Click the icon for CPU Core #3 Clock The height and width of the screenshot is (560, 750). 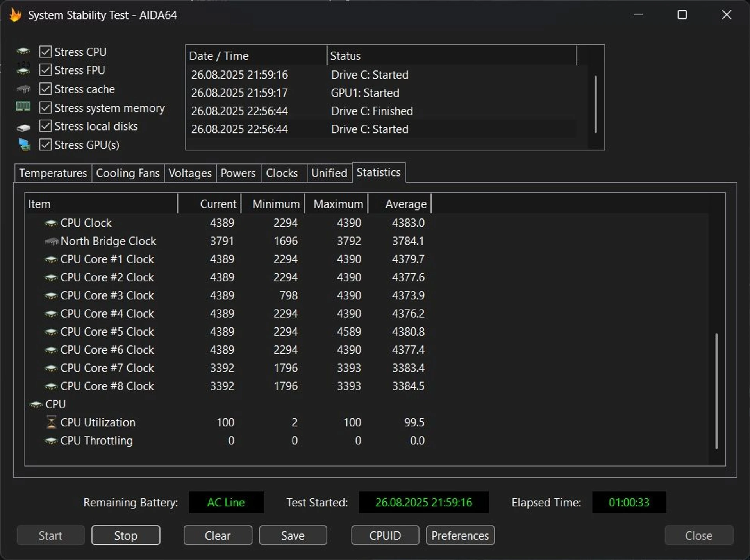pyautogui.click(x=51, y=296)
